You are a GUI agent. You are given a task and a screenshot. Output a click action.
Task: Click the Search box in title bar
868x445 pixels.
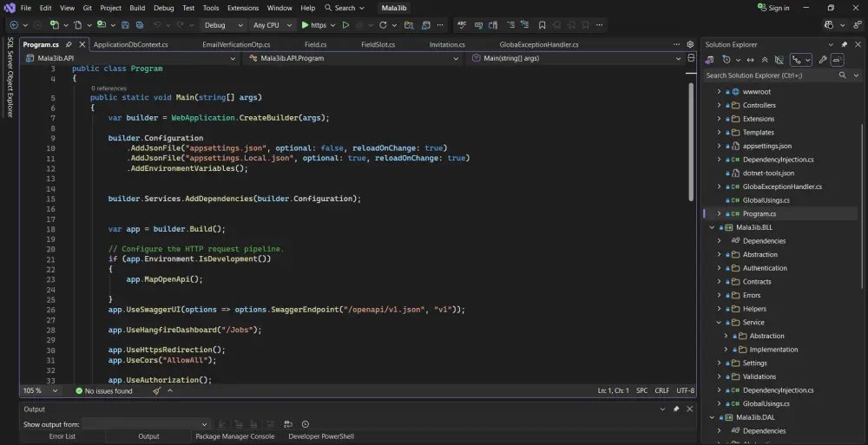coord(345,8)
